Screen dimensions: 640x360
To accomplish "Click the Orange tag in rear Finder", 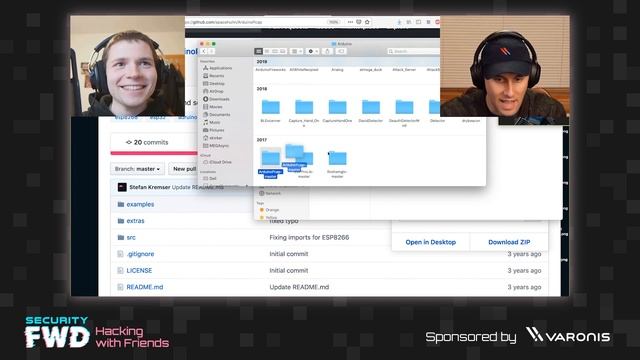I will (x=269, y=210).
